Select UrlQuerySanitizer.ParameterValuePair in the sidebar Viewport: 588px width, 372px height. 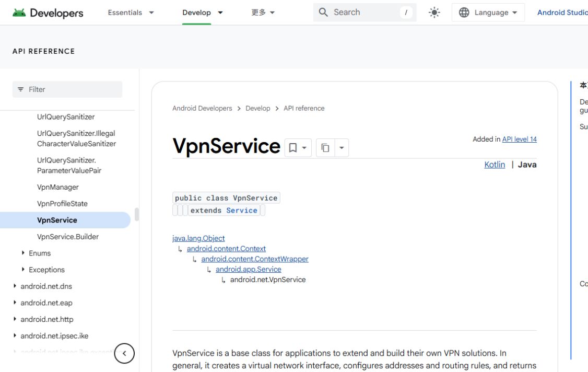69,165
